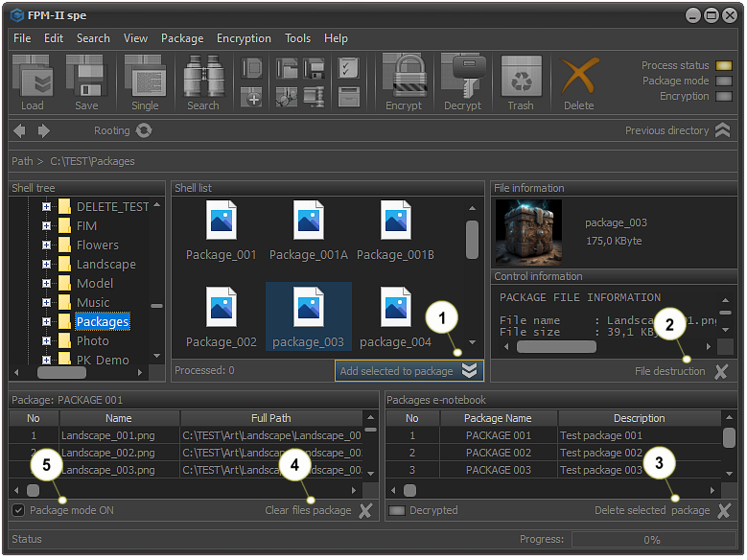This screenshot has width=747, height=560.
Task: Click the Clear files package X icon
Action: [365, 510]
